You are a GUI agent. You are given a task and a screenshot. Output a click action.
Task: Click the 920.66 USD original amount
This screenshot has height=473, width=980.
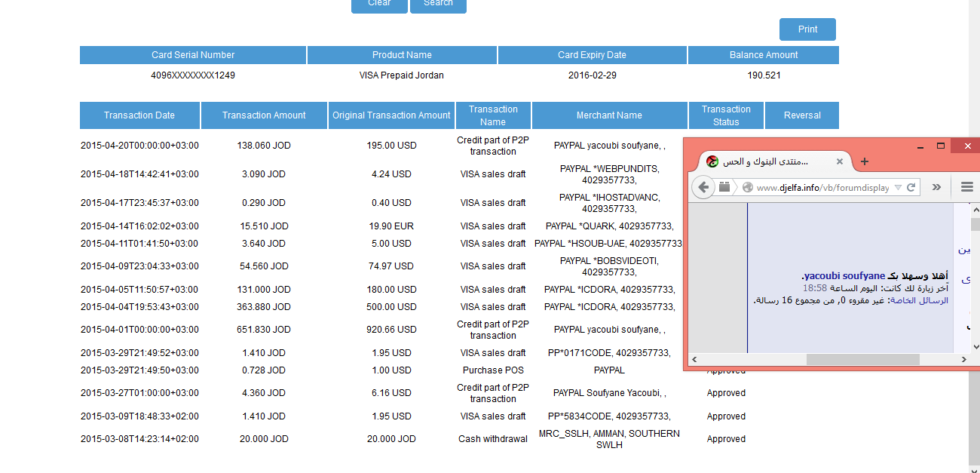coord(391,330)
